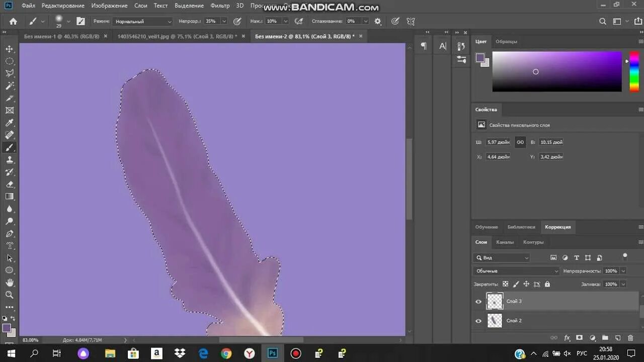Screen dimensions: 644x362
Task: Select the Polygonal Lasso tool
Action: coord(10,73)
